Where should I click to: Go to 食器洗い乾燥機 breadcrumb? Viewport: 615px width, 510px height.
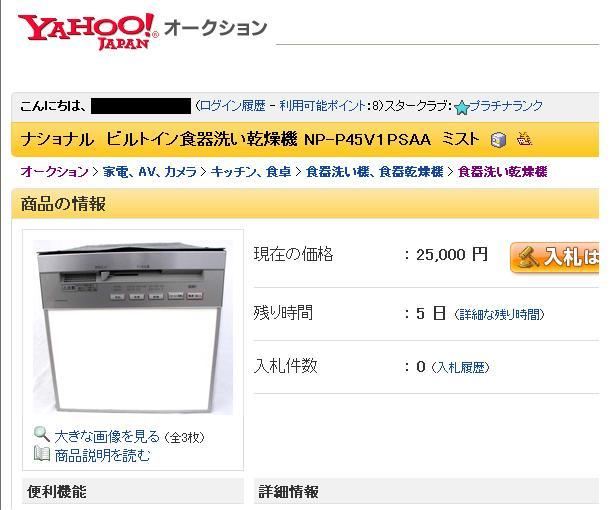click(x=502, y=171)
